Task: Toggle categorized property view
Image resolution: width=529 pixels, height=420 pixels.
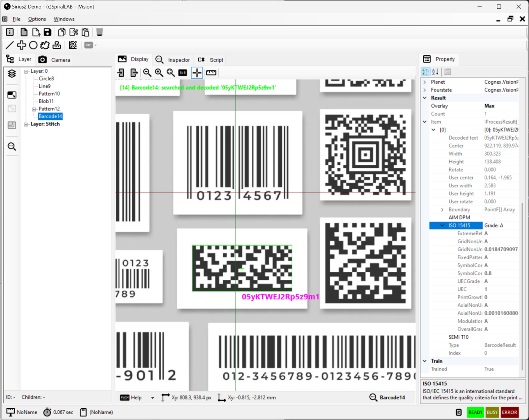Action: (426, 72)
